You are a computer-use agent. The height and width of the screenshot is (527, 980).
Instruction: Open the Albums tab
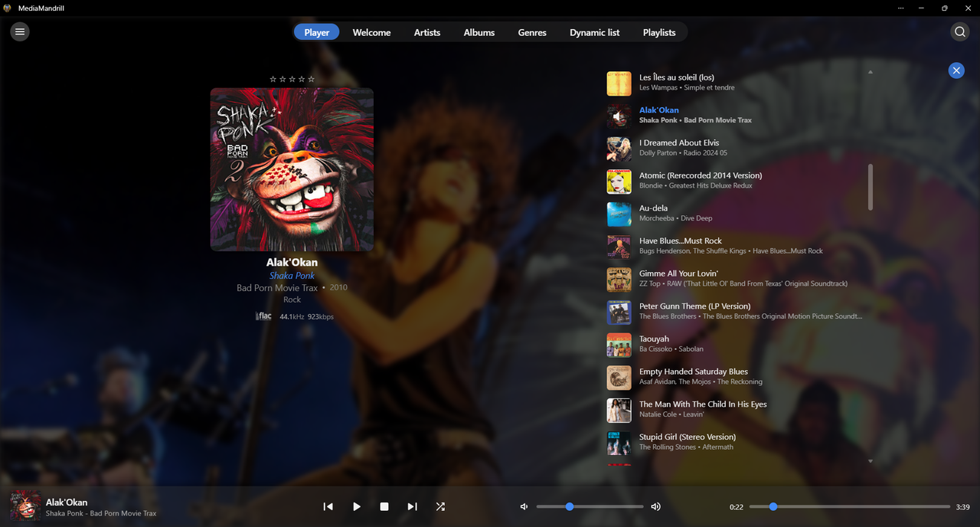click(479, 32)
